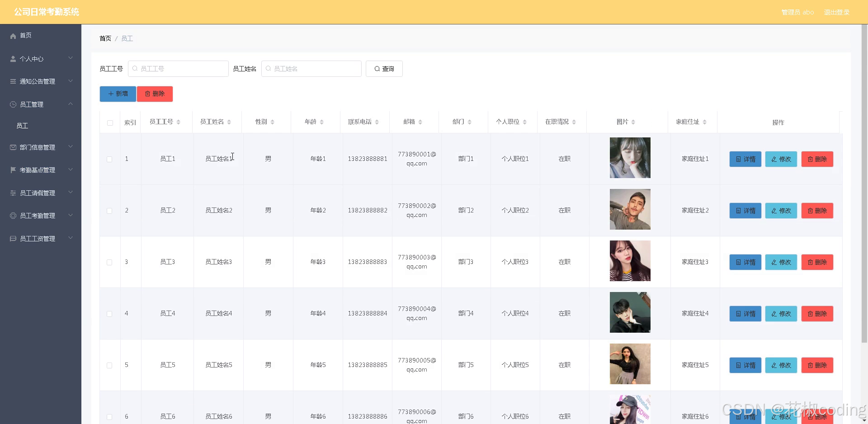This screenshot has width=868, height=424.
Task: Expand the 部门信息管理 sidebar menu
Action: coord(71,147)
